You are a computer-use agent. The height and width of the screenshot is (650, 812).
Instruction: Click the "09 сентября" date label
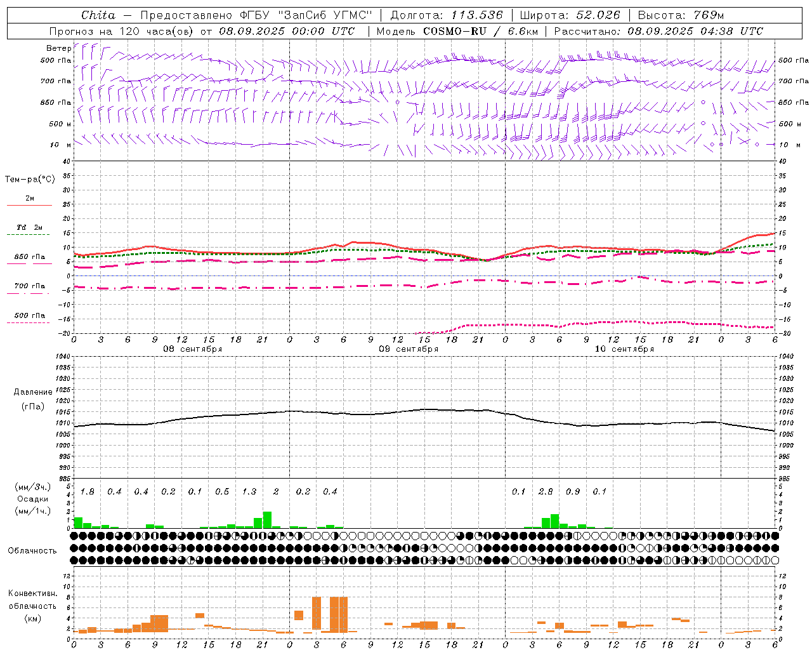(x=409, y=349)
